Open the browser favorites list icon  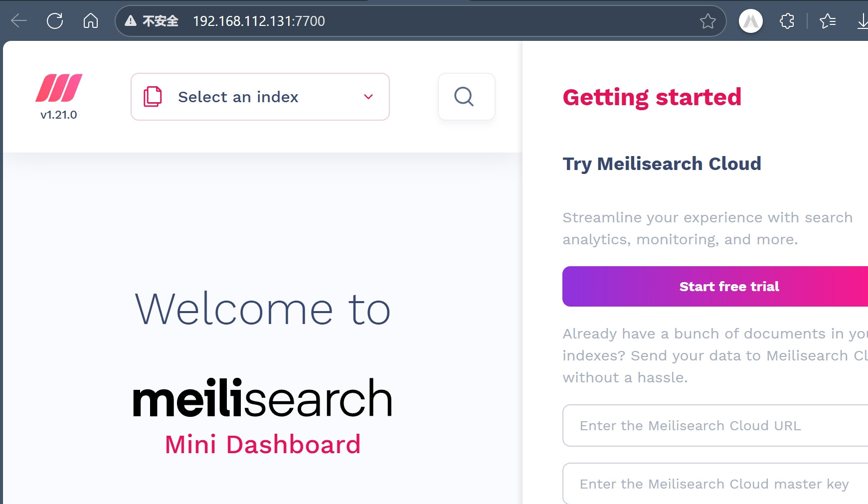[x=828, y=21]
